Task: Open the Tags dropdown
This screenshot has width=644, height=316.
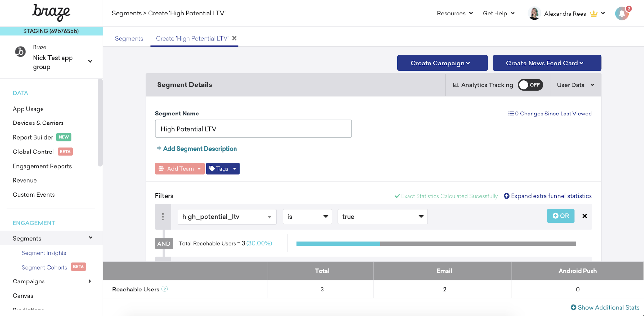Action: click(x=223, y=169)
